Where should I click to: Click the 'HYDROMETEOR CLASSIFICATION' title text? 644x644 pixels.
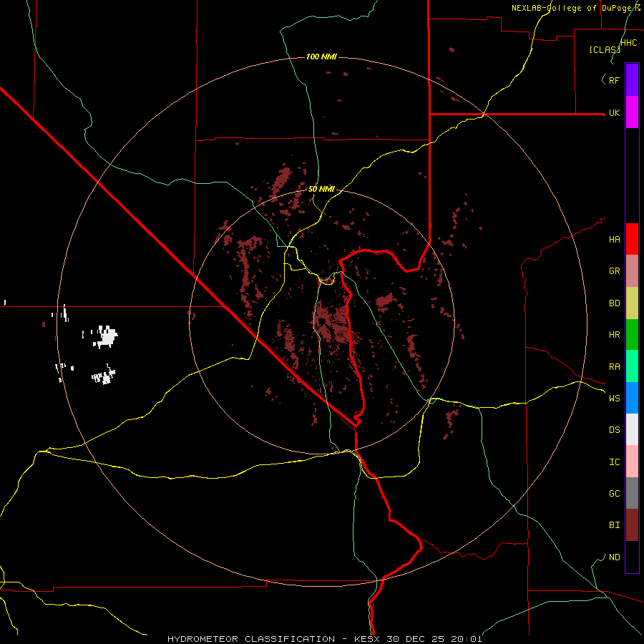click(x=251, y=639)
